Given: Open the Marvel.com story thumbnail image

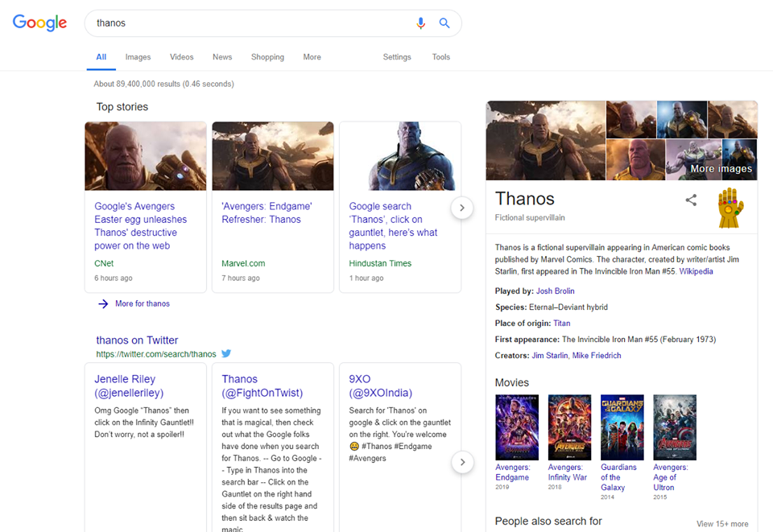Looking at the screenshot, I should 273,156.
